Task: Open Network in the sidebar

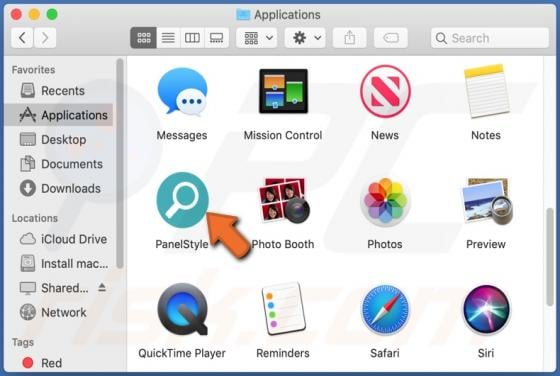Action: click(x=59, y=312)
